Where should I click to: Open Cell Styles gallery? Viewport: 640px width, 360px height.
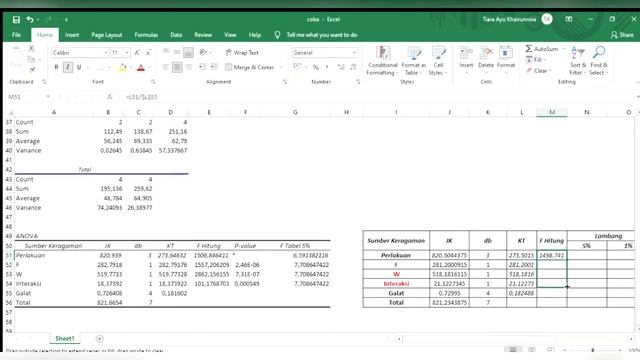pos(438,60)
